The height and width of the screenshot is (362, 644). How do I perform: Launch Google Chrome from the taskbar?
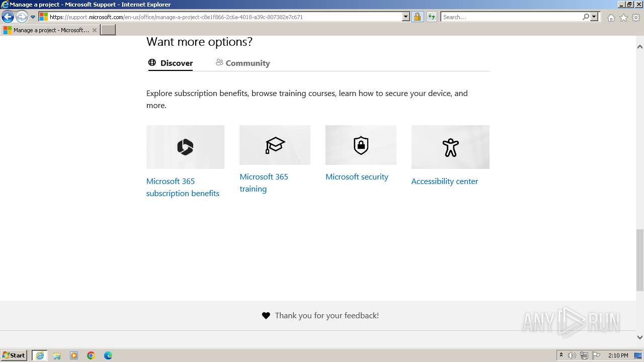pyautogui.click(x=91, y=355)
